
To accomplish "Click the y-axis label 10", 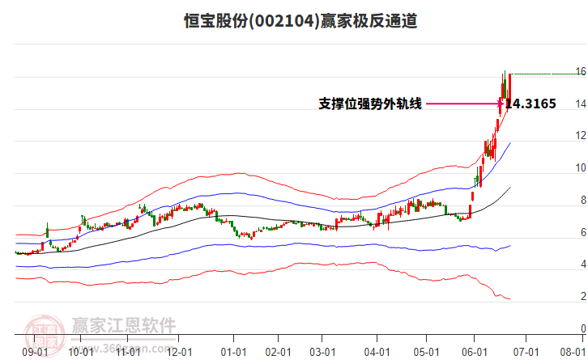I will 581,167.
